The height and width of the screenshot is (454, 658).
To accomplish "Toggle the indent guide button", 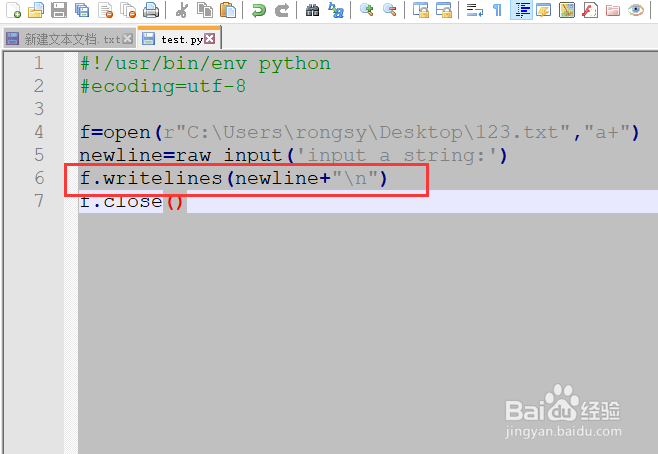I will (x=521, y=10).
